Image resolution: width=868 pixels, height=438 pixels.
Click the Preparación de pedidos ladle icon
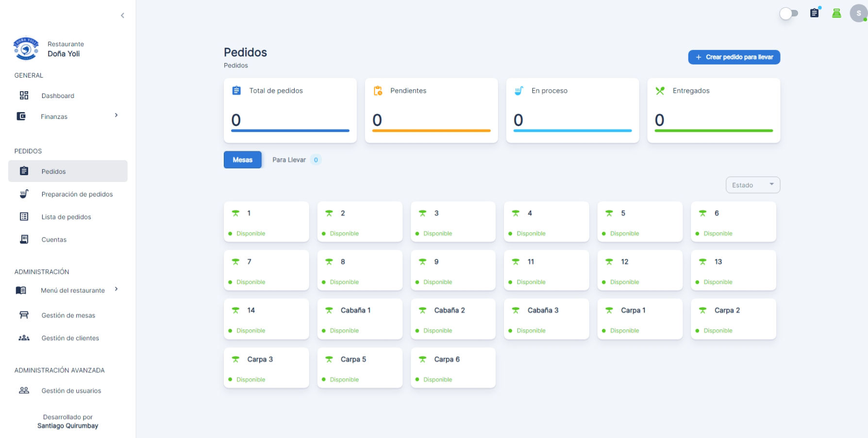tap(24, 194)
